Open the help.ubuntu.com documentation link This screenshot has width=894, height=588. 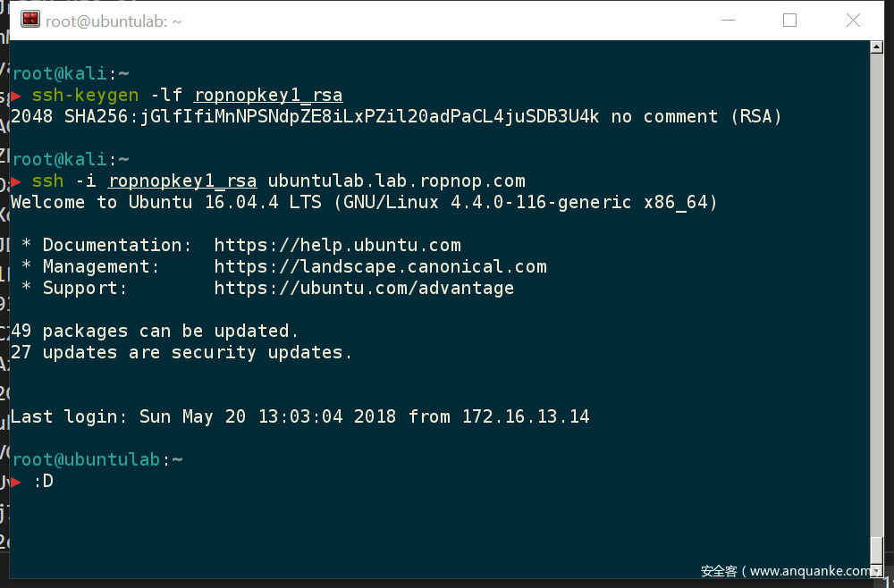tap(337, 245)
